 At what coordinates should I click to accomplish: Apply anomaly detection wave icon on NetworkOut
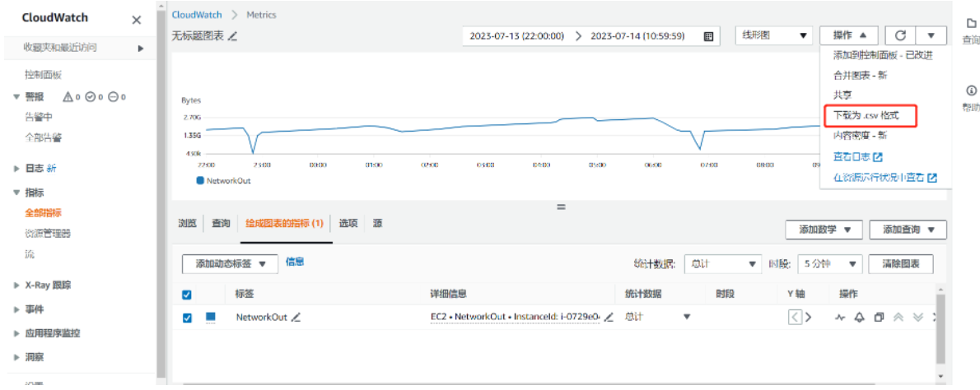click(x=840, y=317)
